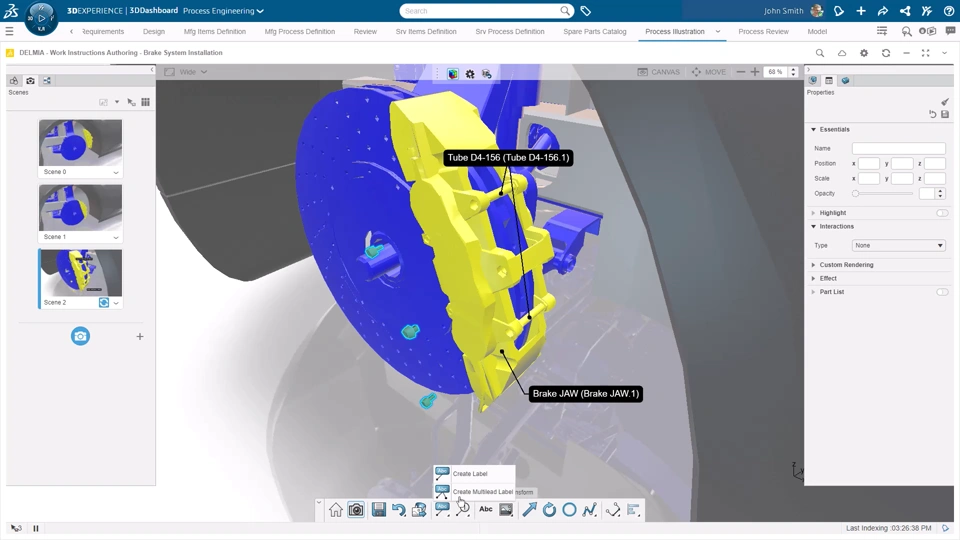Select the connector path tool
Viewport: 960px width, 540px height.
(612, 509)
